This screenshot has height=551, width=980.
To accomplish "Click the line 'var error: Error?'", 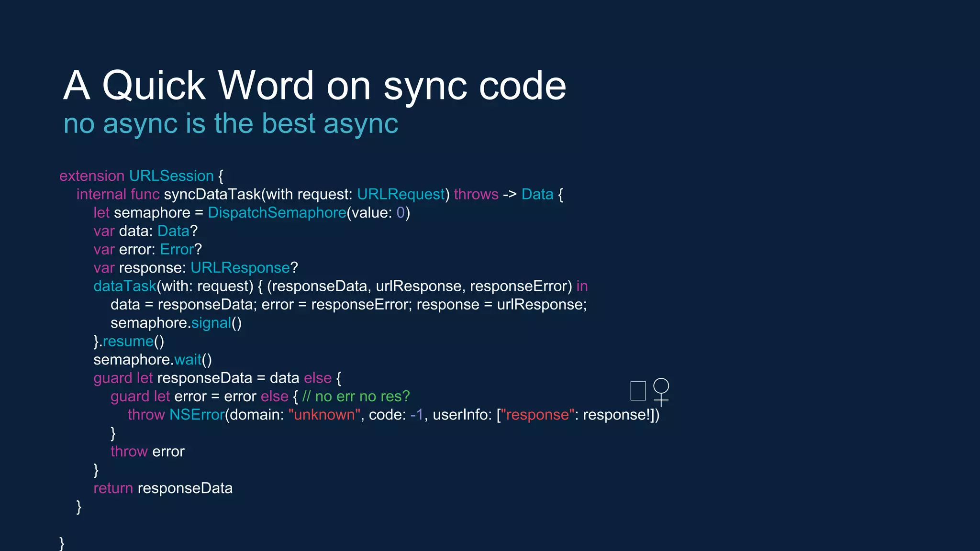I will [148, 249].
